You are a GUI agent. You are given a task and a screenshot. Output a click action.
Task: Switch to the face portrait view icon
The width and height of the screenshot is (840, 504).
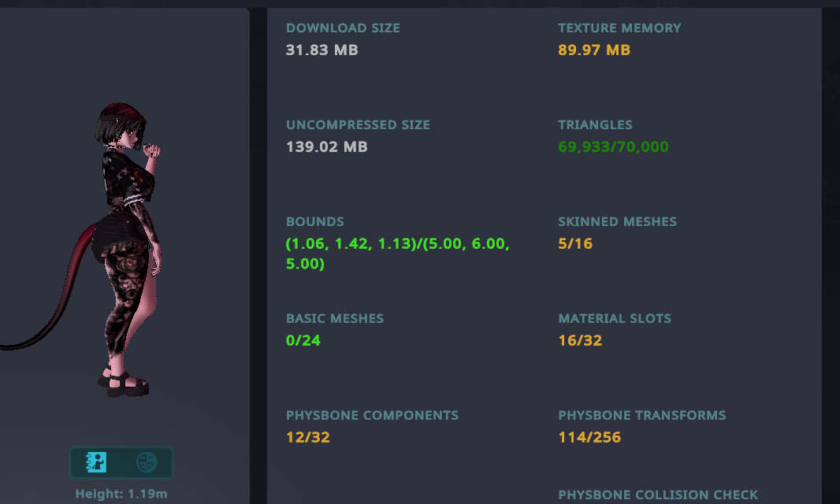(x=147, y=461)
